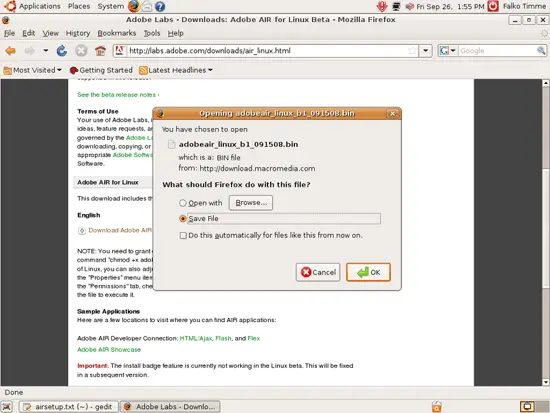Image resolution: width=550 pixels, height=413 pixels.
Task: Bookmark this page with the star icon
Action: click(x=412, y=51)
